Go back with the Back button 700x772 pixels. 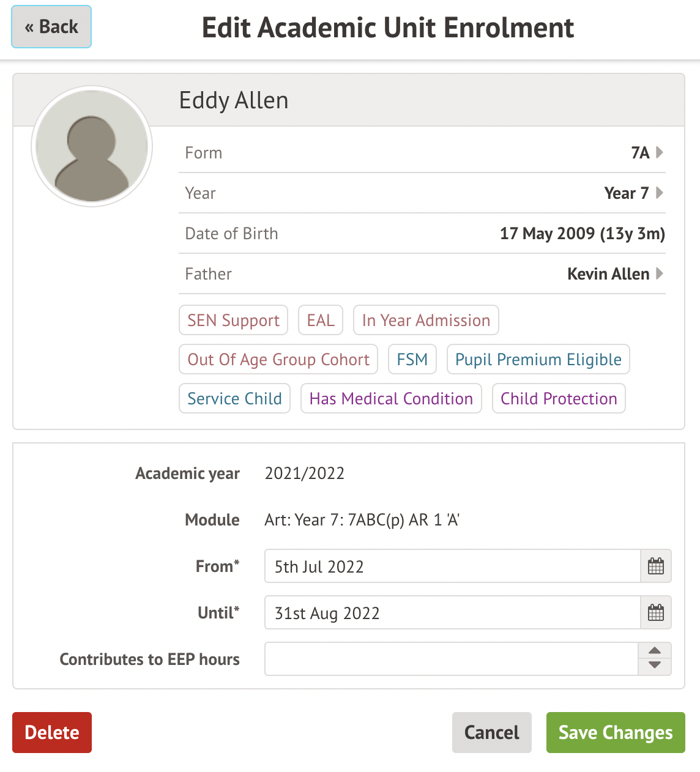click(51, 27)
